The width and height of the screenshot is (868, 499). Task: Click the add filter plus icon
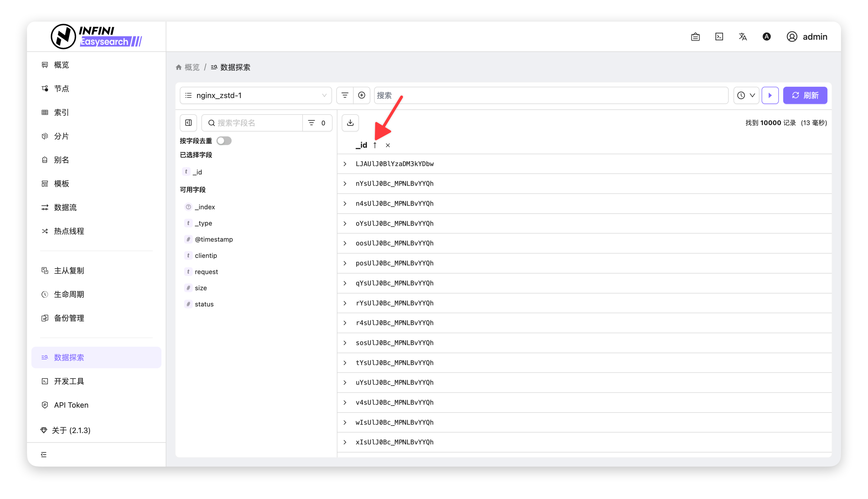point(361,95)
